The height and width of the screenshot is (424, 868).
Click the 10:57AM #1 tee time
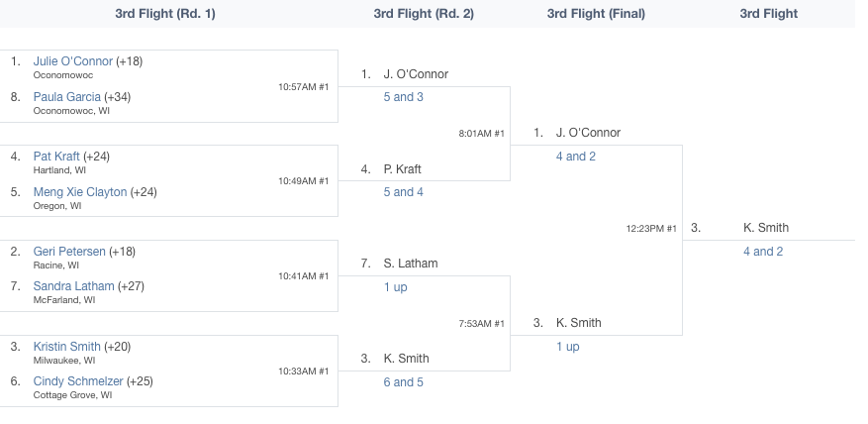pyautogui.click(x=304, y=86)
